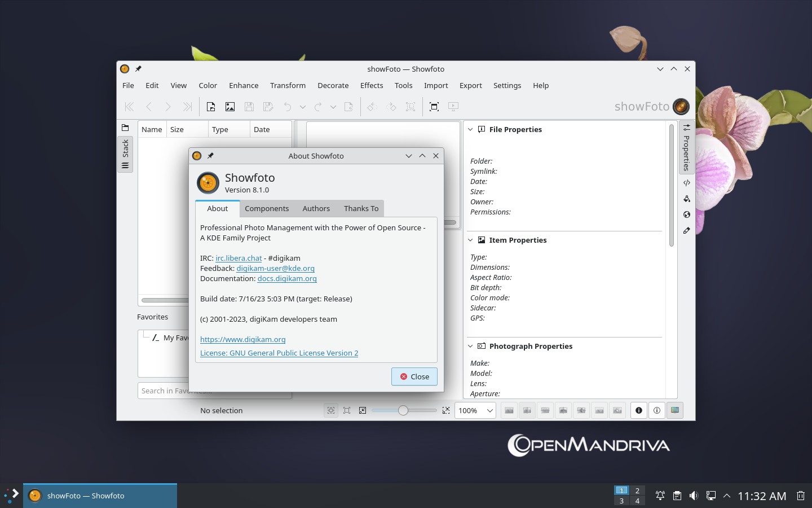The image size is (812, 508).
Task: Jump to the last image in the toolbar
Action: (x=187, y=107)
